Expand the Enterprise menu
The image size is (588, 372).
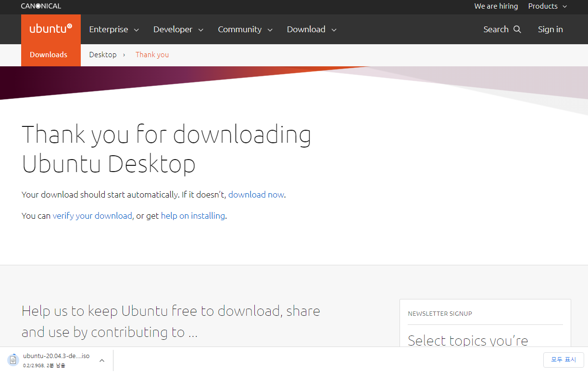point(114,29)
